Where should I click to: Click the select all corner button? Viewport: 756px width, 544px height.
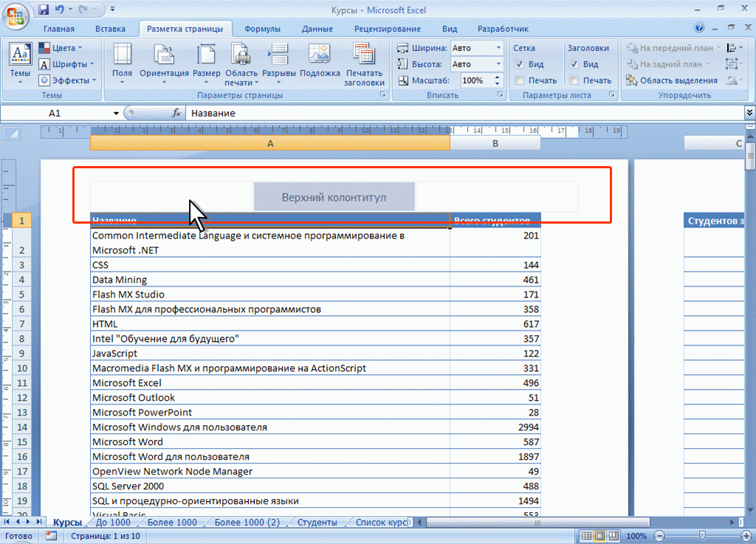click(10, 134)
